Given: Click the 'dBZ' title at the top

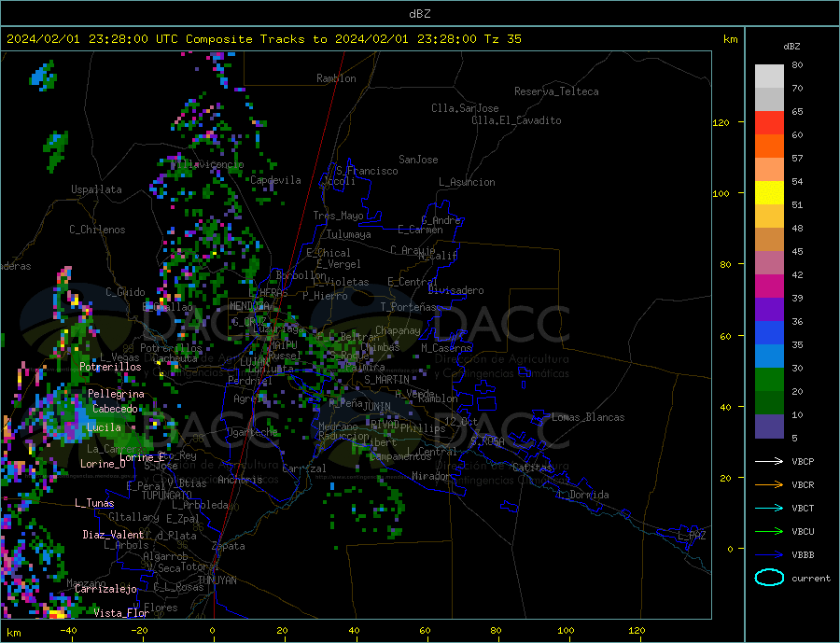Looking at the screenshot, I should [x=419, y=14].
